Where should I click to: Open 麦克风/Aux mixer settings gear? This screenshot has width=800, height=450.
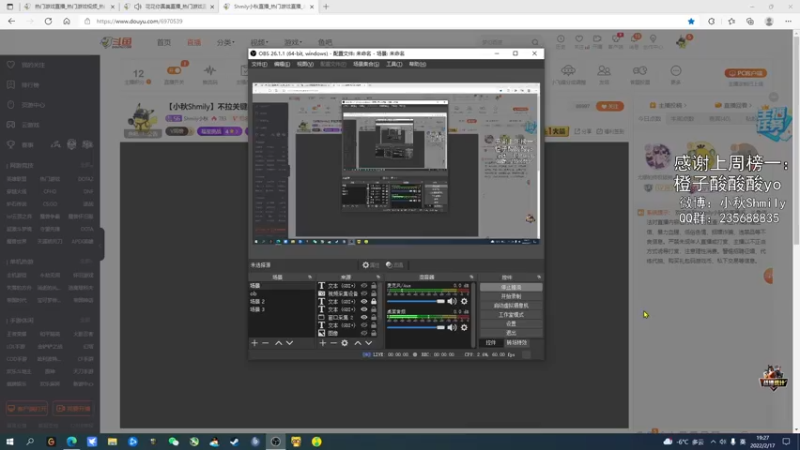[464, 302]
